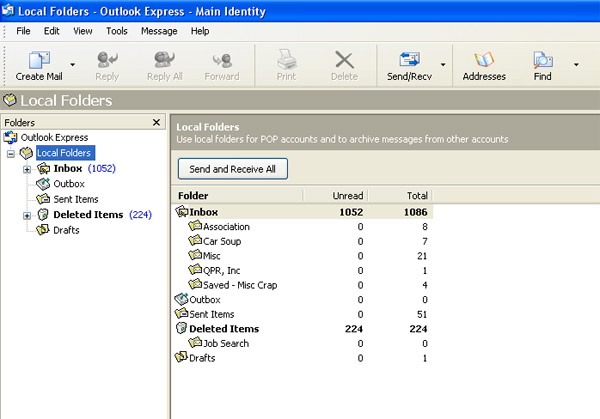Image resolution: width=600 pixels, height=419 pixels.
Task: Close the Folders pane
Action: pyautogui.click(x=156, y=122)
